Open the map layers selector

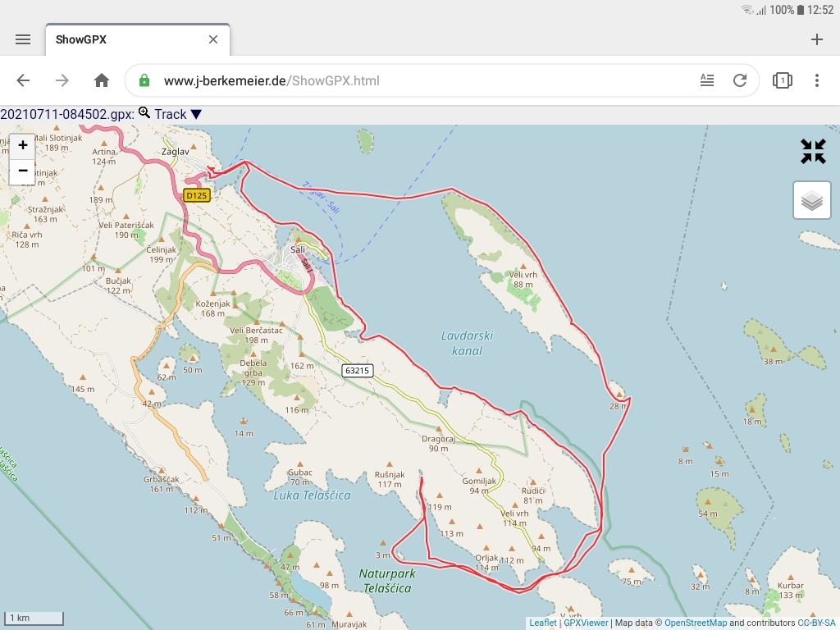coord(812,201)
